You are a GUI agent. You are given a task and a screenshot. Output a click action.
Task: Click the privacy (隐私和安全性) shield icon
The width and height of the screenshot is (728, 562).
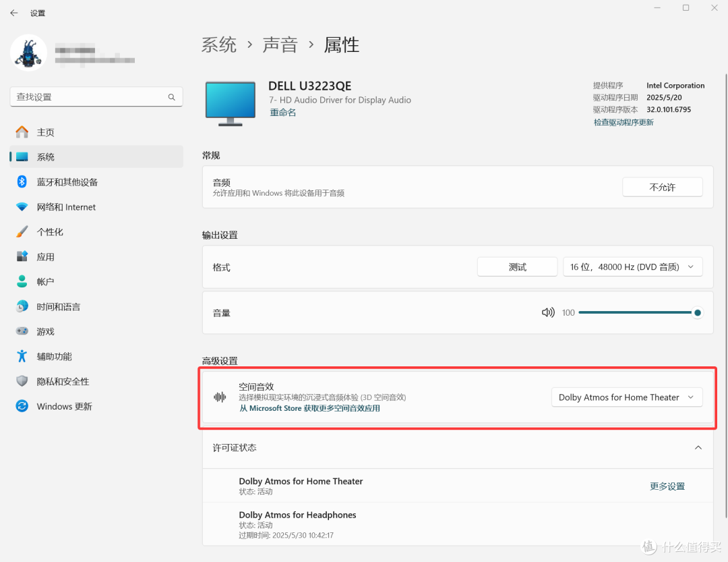click(x=22, y=381)
